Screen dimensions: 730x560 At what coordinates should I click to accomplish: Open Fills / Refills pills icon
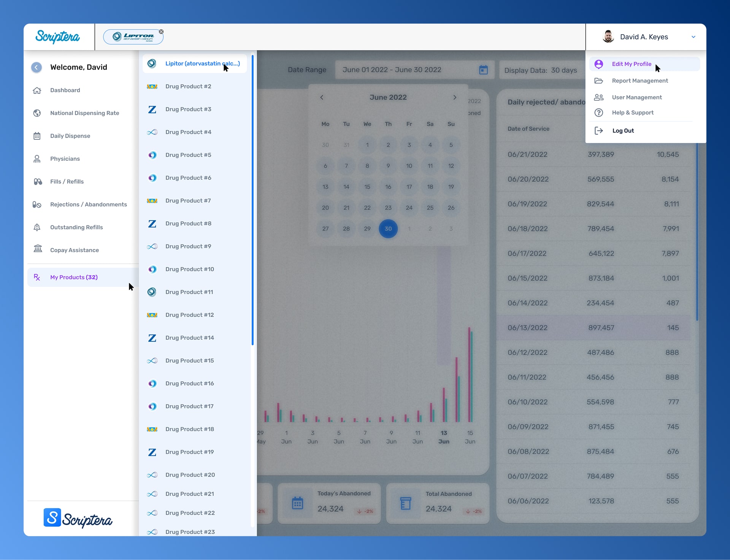click(x=38, y=182)
